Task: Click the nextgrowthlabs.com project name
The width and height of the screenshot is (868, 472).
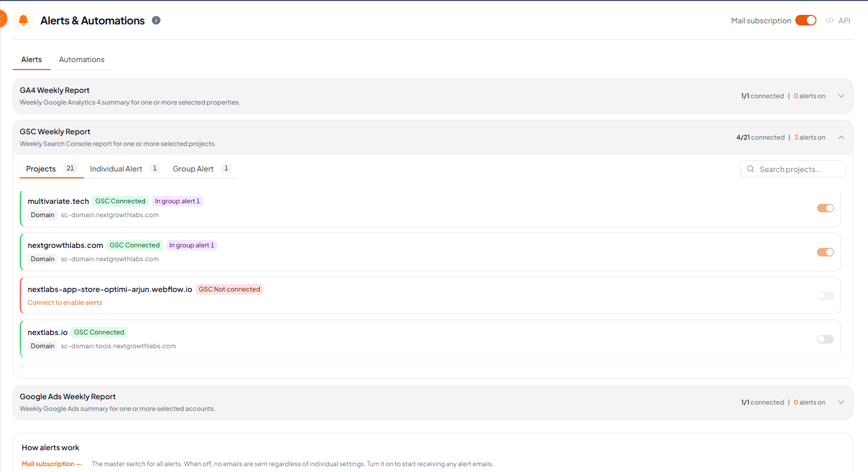Action: 65,245
